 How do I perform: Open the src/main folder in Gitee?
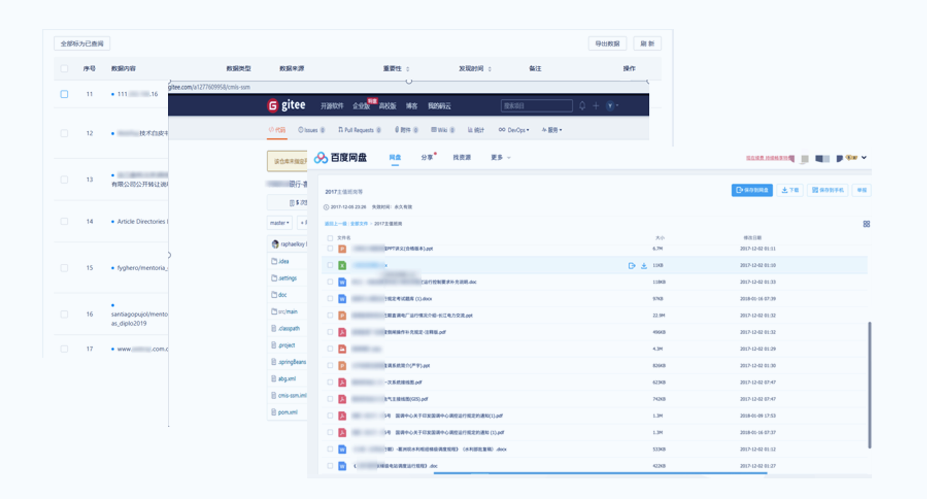[x=284, y=311]
